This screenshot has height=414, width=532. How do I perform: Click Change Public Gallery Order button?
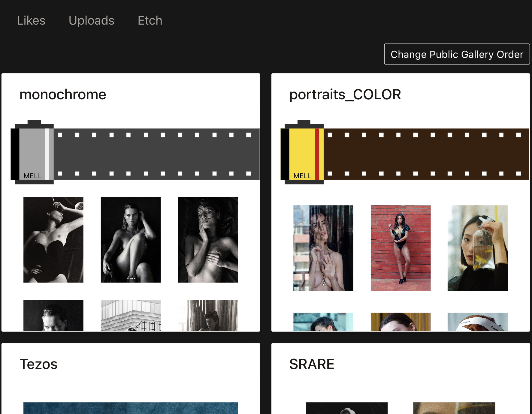click(x=457, y=54)
